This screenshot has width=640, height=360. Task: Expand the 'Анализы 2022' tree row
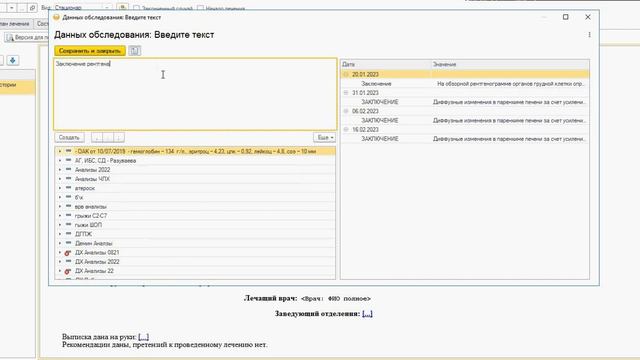(x=60, y=170)
